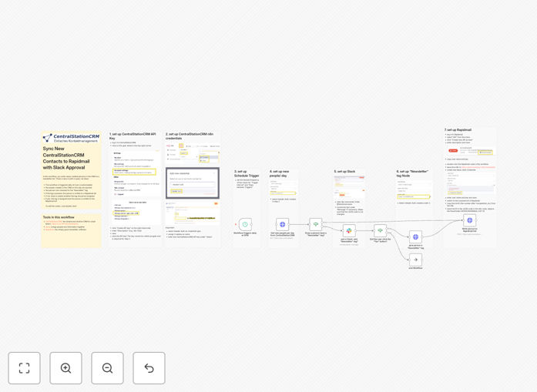Click the CentralStationCRM logo in the yellow note

tap(71, 138)
